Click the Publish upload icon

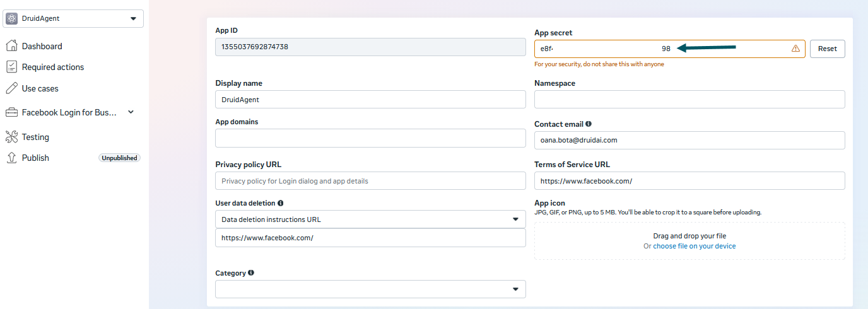(x=11, y=158)
